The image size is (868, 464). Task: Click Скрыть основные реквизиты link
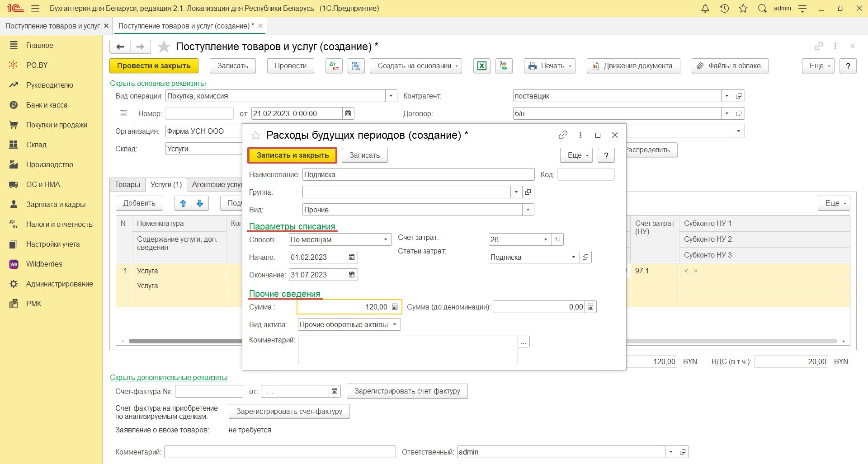[158, 84]
